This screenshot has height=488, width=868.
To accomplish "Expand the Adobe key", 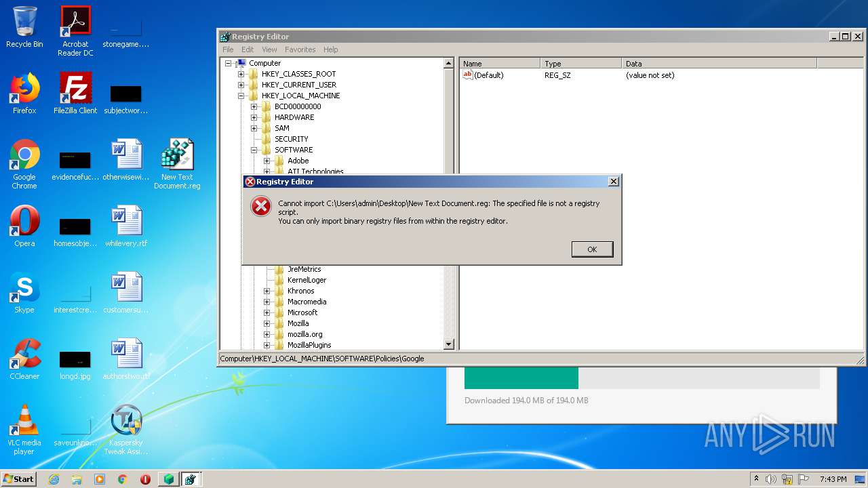I will coord(267,161).
